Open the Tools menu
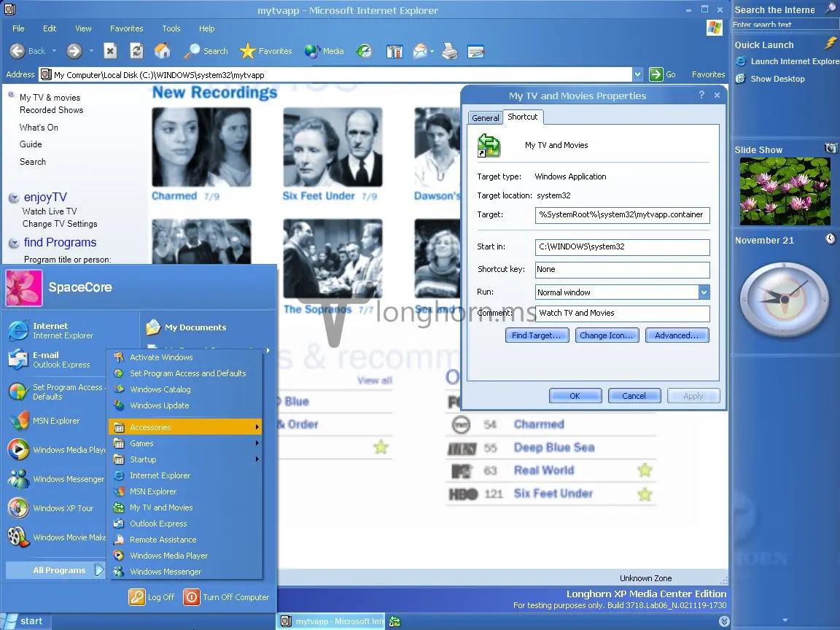 click(x=171, y=28)
